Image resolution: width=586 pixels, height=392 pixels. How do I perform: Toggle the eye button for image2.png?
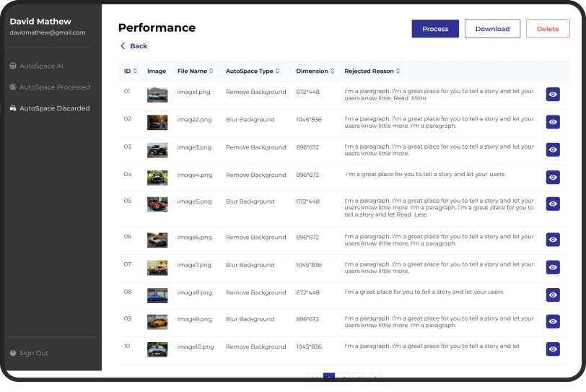click(553, 122)
